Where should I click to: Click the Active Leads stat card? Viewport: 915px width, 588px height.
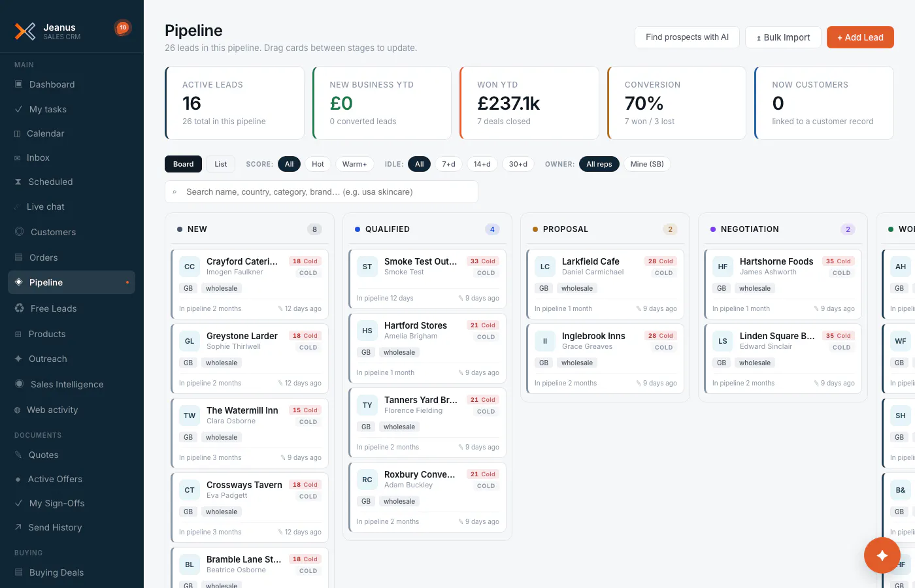pyautogui.click(x=235, y=103)
